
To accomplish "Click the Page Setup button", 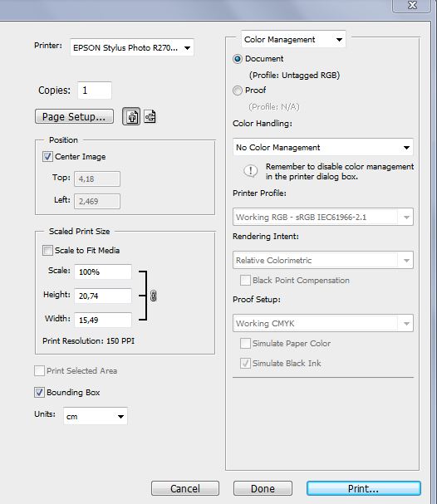I will coord(74,116).
